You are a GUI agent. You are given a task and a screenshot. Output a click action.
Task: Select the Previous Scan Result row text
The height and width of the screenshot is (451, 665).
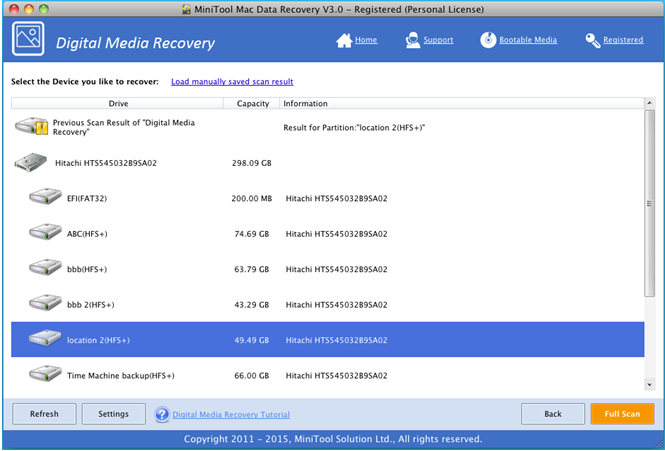pyautogui.click(x=123, y=127)
